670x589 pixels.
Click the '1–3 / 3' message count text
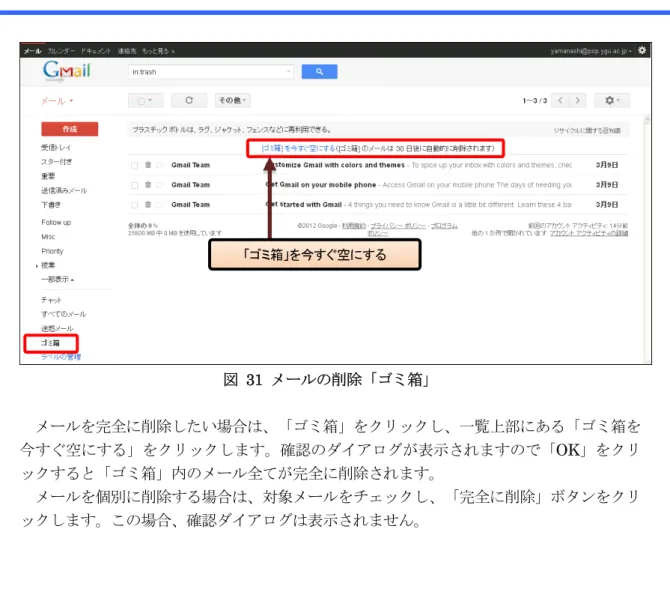point(535,101)
